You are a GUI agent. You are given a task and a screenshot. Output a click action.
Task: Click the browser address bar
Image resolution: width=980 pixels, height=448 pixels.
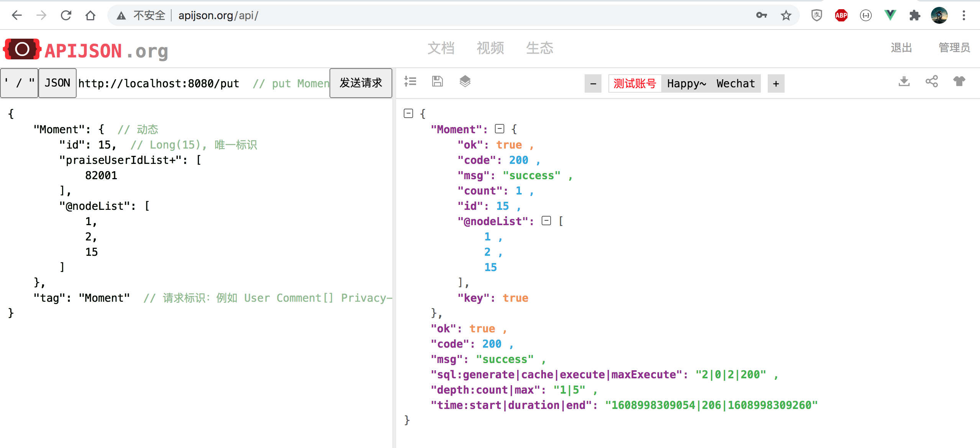pyautogui.click(x=453, y=15)
